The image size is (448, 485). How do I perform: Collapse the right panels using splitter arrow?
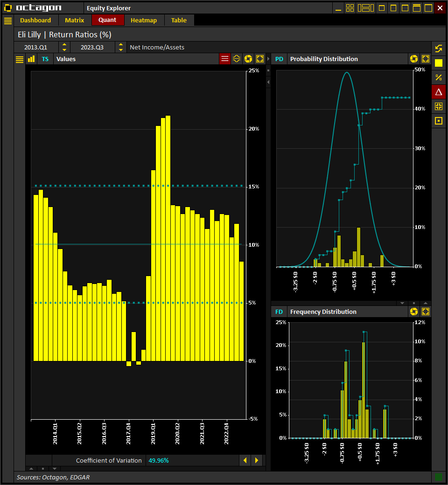(268, 59)
